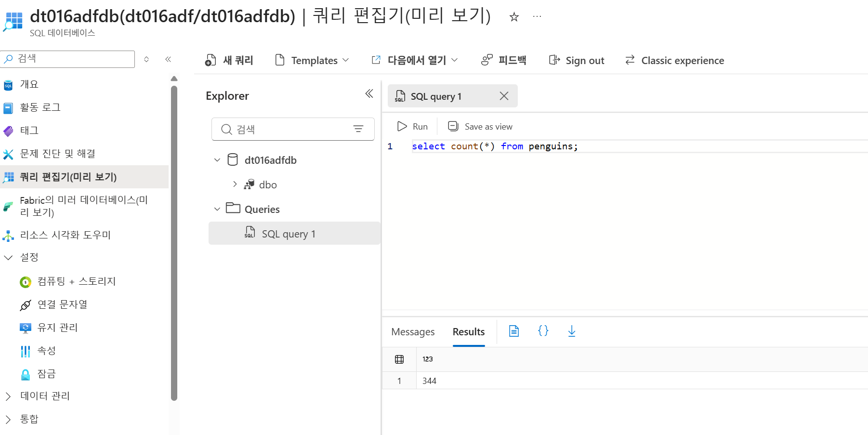Favorite this page with the star icon
Viewport: 868px width, 435px height.
pyautogui.click(x=514, y=17)
